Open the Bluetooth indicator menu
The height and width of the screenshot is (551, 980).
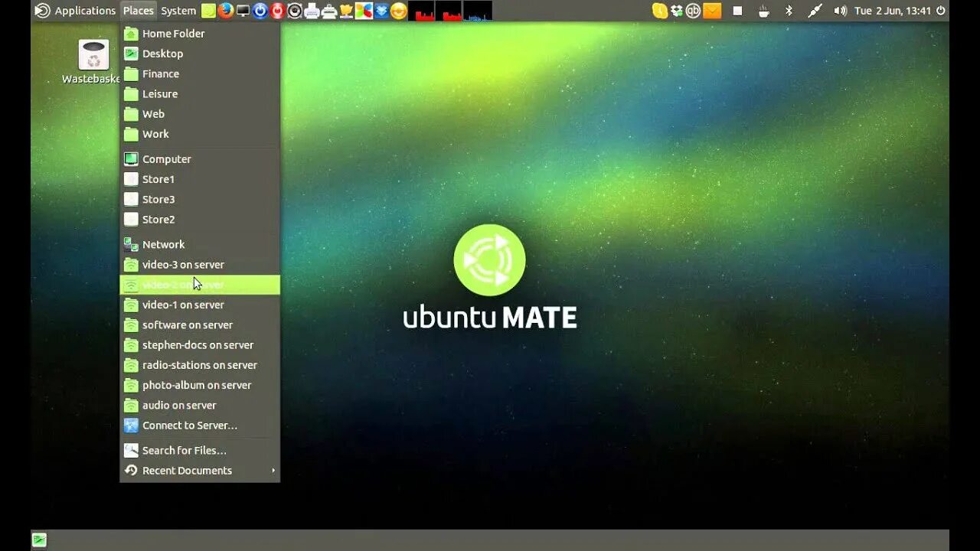click(x=789, y=11)
